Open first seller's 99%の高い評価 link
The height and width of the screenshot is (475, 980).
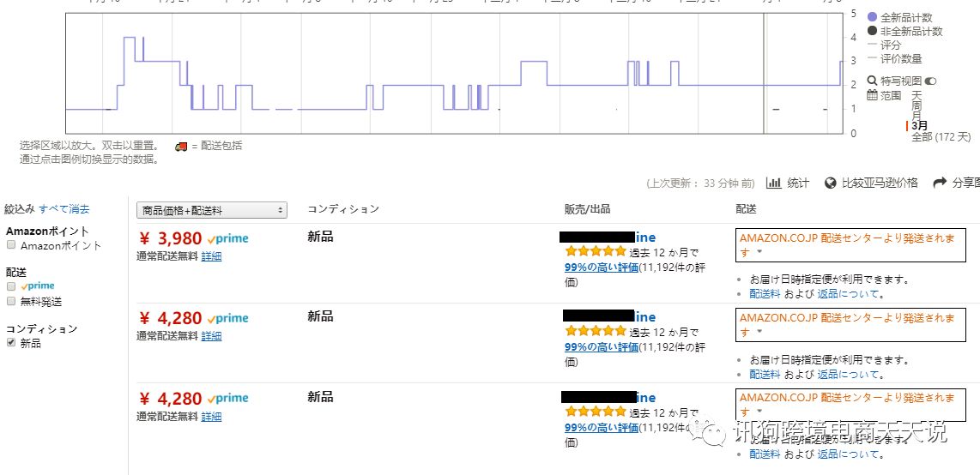(x=602, y=268)
